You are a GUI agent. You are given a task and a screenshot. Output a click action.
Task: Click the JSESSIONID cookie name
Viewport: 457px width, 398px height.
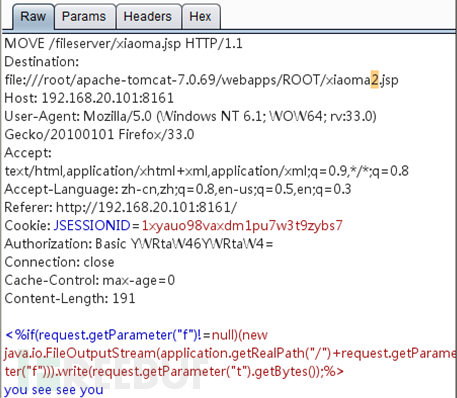tap(92, 226)
